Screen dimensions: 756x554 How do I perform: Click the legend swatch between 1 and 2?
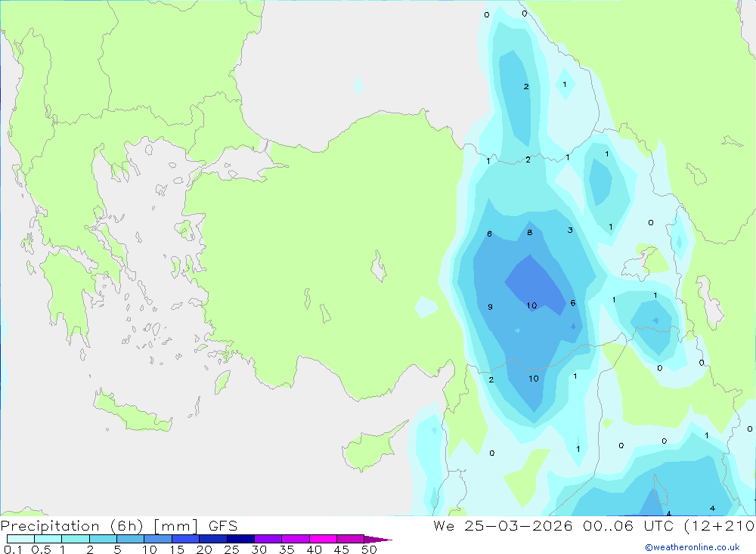coord(76,539)
